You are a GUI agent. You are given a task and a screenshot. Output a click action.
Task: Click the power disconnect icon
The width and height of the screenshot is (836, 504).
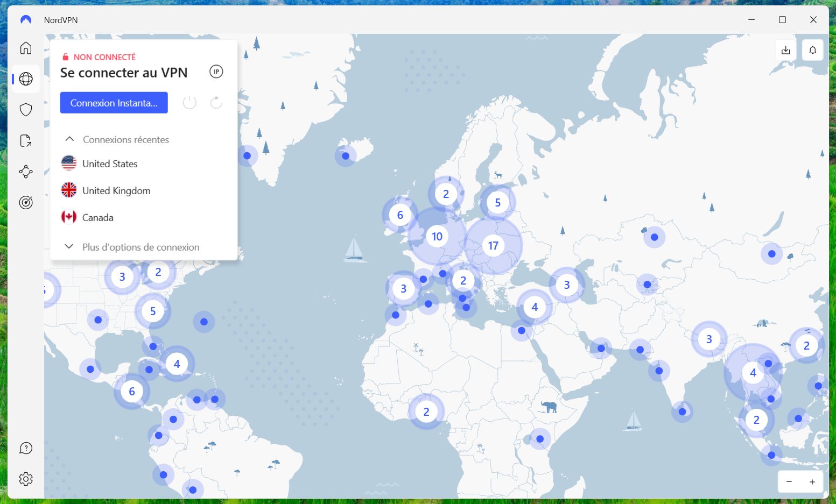pos(189,102)
